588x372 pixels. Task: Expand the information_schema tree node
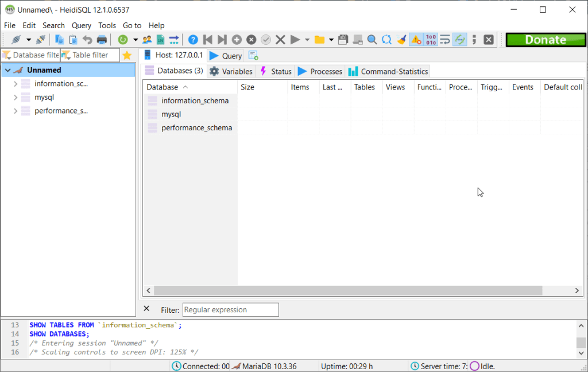(x=16, y=84)
